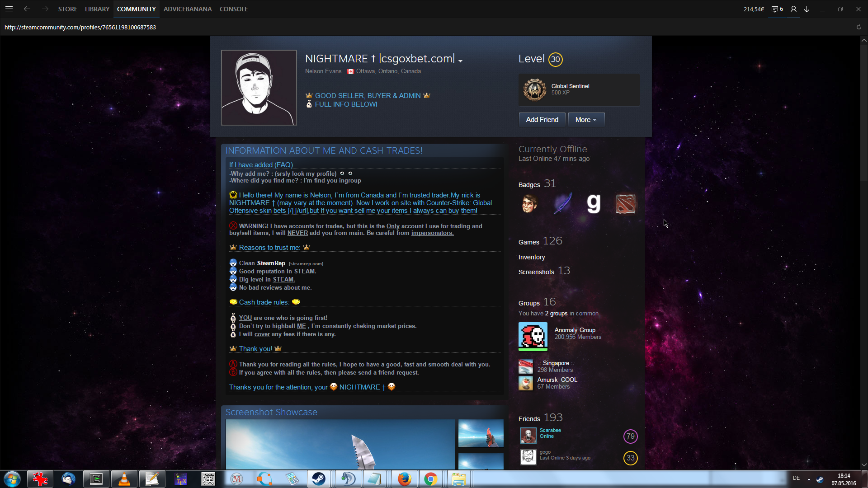The width and height of the screenshot is (868, 488).
Task: Open the Inventory link
Action: [532, 257]
